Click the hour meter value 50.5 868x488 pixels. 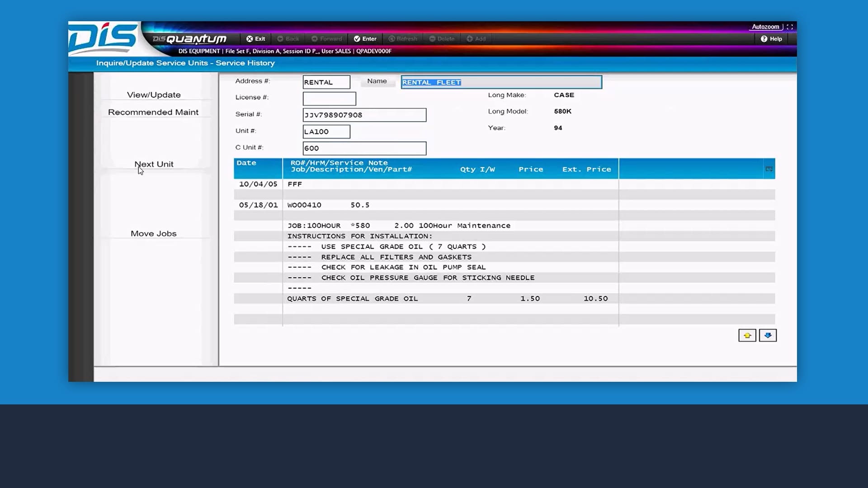tap(360, 205)
